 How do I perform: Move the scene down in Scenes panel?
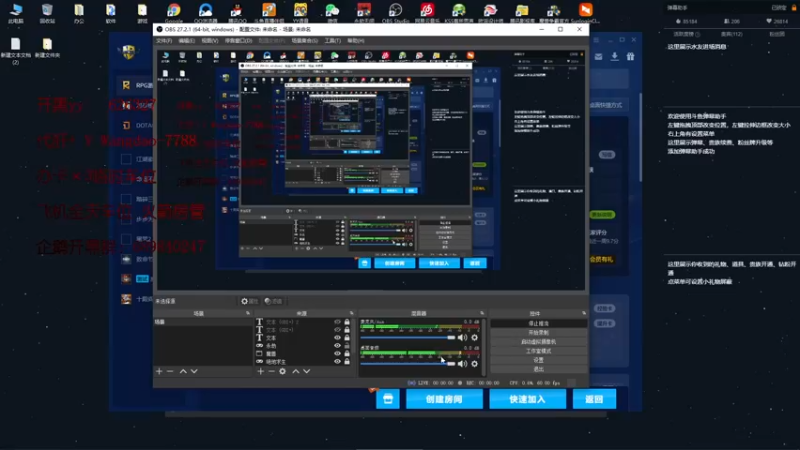pos(194,371)
